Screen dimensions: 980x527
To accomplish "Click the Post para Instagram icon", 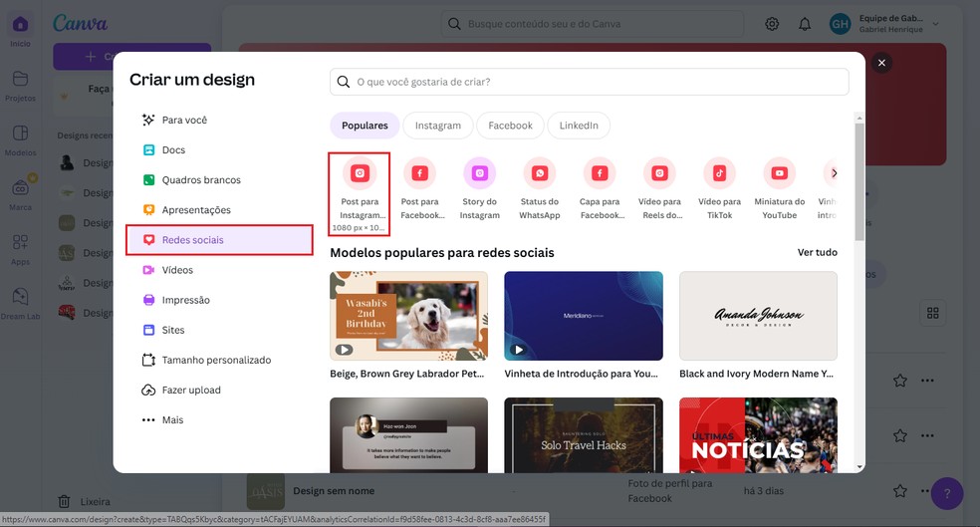I will [360, 173].
